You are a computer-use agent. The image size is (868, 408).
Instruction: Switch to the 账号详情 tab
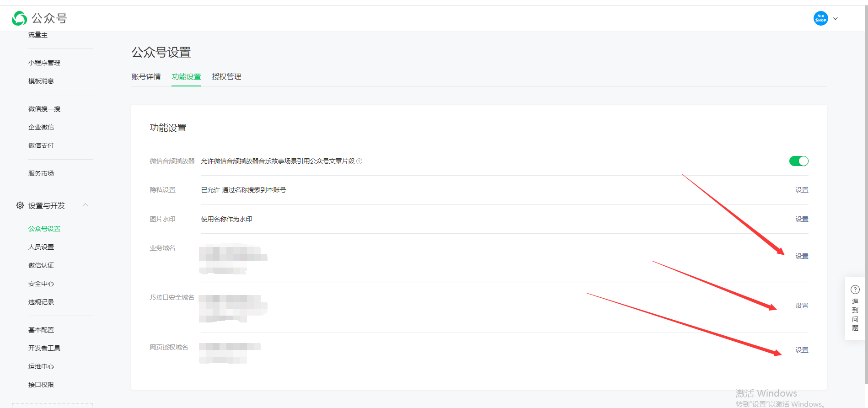tap(146, 77)
